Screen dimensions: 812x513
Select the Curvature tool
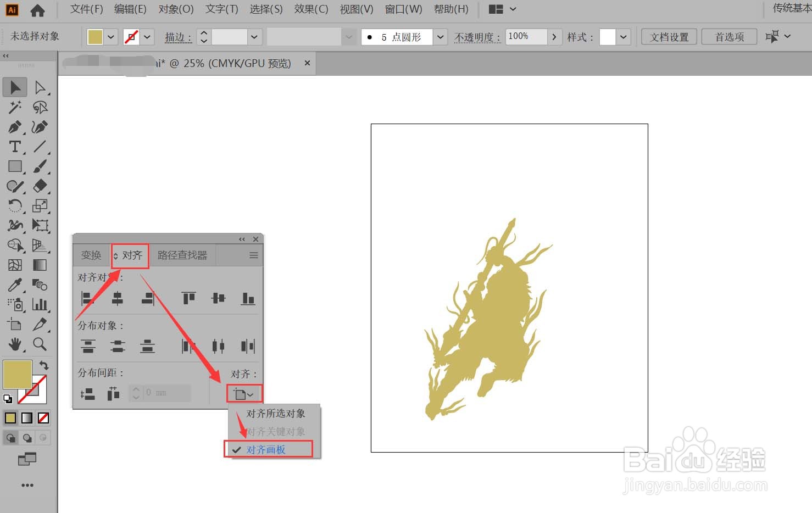click(40, 127)
